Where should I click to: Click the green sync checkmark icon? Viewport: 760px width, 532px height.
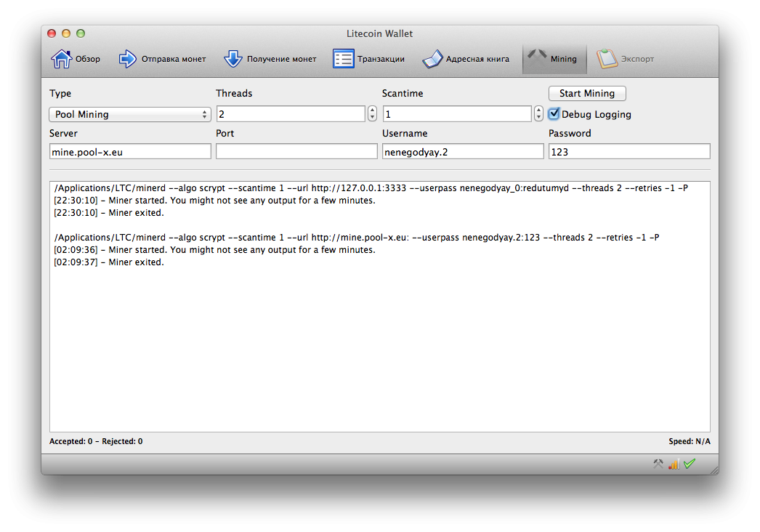690,464
